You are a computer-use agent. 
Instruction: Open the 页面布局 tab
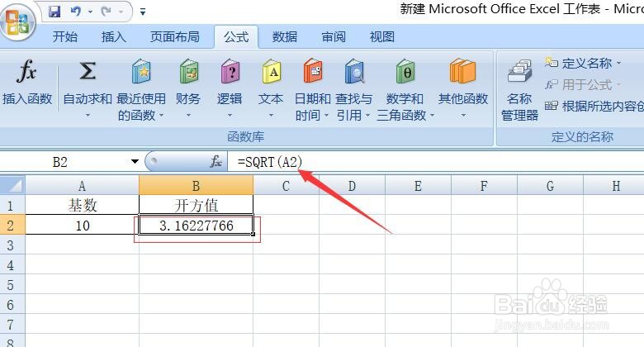coord(174,37)
